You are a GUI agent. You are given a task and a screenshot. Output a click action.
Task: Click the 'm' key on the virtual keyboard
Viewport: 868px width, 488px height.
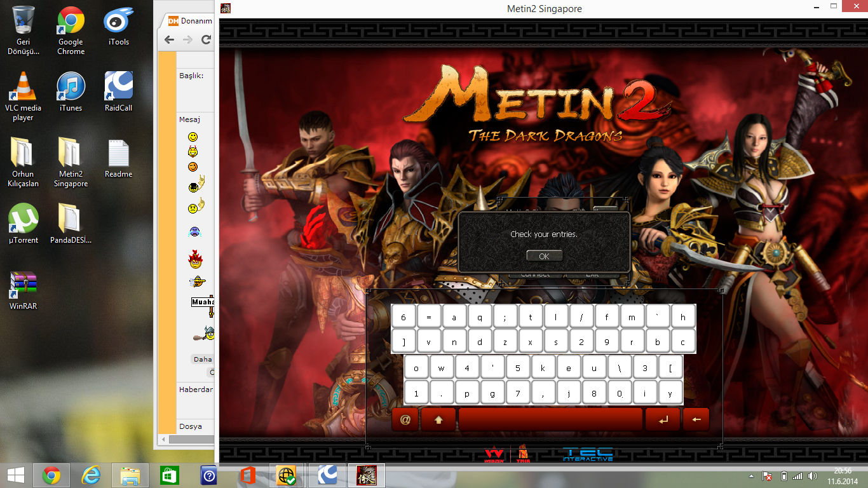[632, 316]
